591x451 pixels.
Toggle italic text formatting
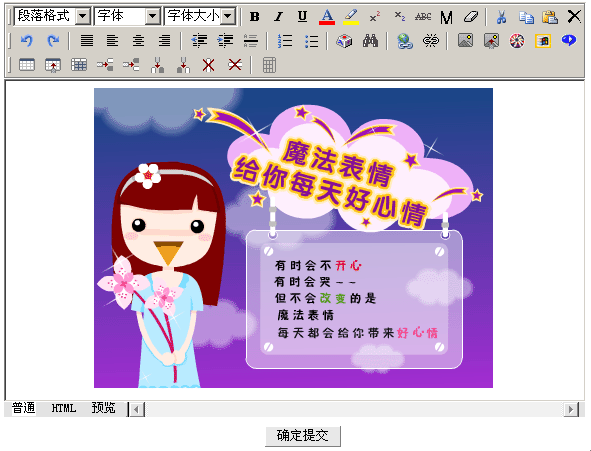click(279, 17)
